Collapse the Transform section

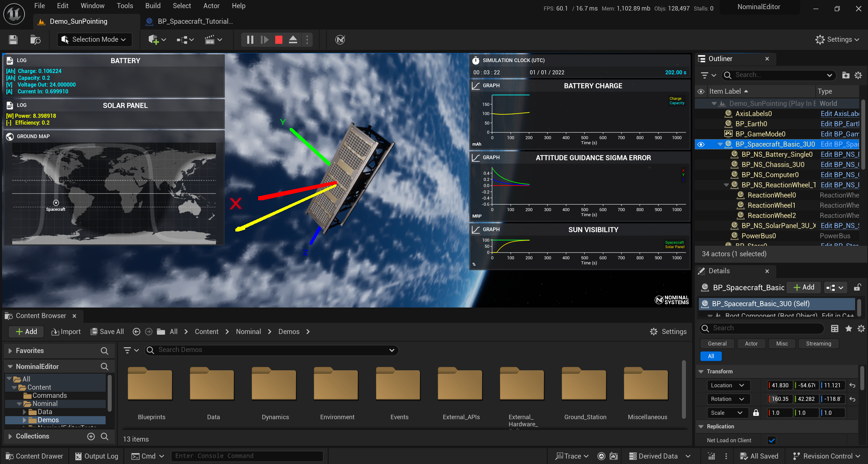click(x=701, y=372)
